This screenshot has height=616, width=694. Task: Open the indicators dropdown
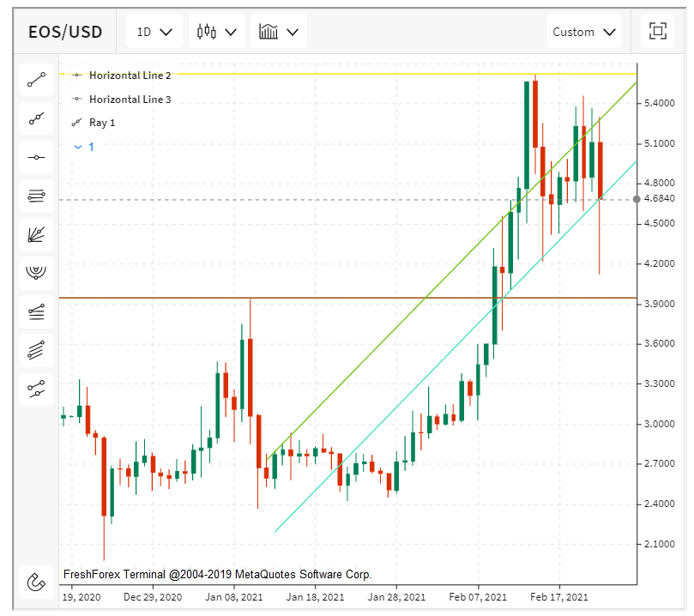[279, 32]
